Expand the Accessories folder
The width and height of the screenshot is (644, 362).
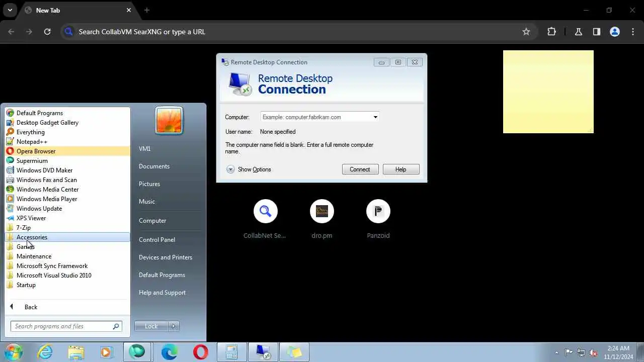[x=67, y=237]
